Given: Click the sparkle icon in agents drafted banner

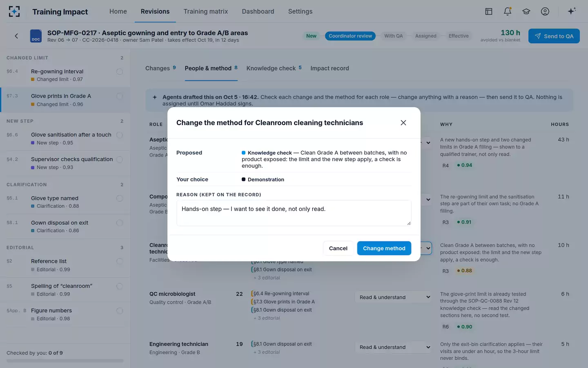Looking at the screenshot, I should (x=155, y=97).
